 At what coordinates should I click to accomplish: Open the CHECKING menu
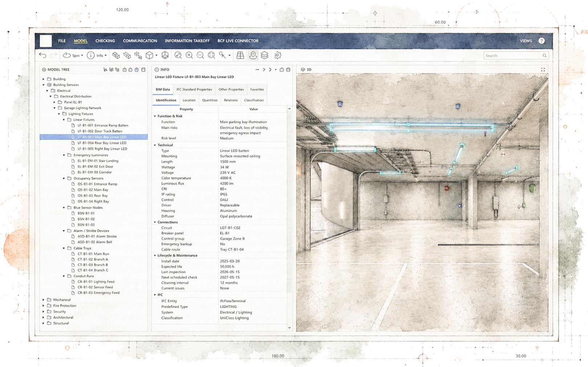tap(105, 41)
